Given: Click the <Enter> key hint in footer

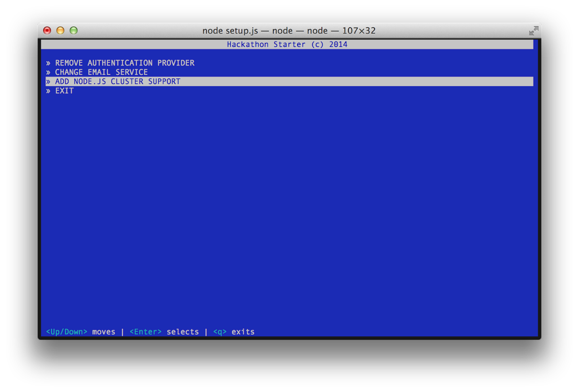Looking at the screenshot, I should (146, 332).
